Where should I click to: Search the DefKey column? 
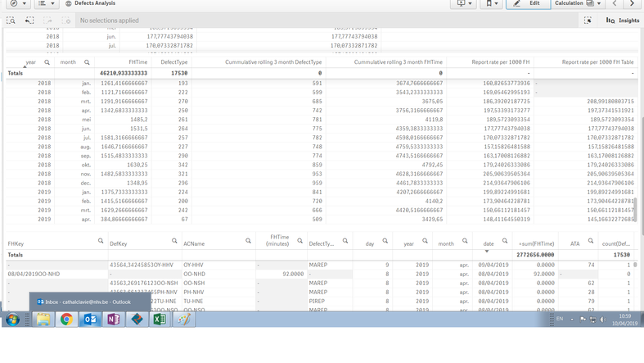click(x=174, y=241)
